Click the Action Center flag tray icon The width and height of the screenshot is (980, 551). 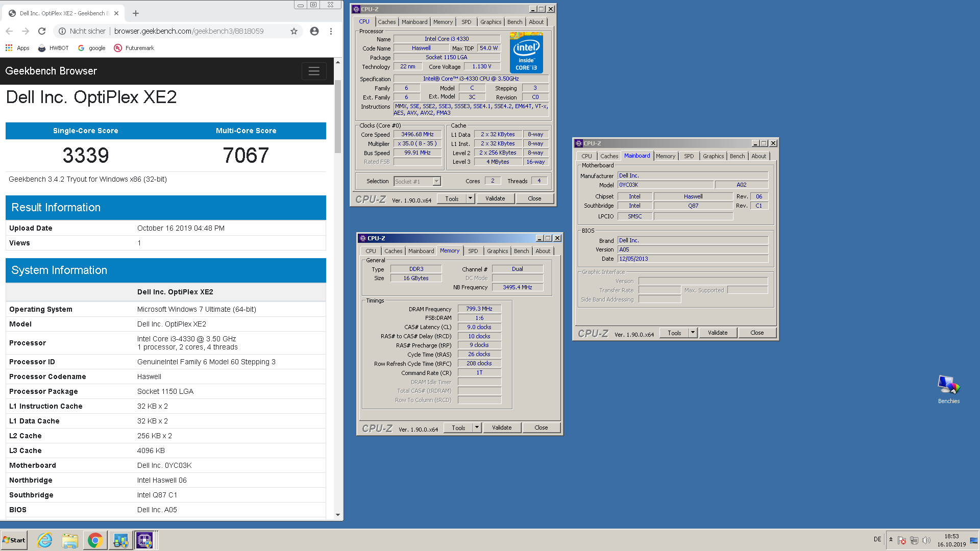[x=902, y=540]
